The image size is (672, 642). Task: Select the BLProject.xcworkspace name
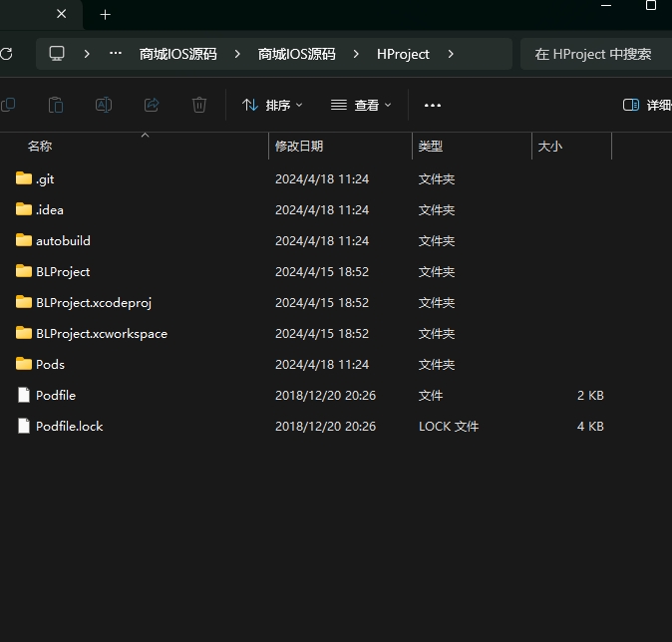point(102,333)
